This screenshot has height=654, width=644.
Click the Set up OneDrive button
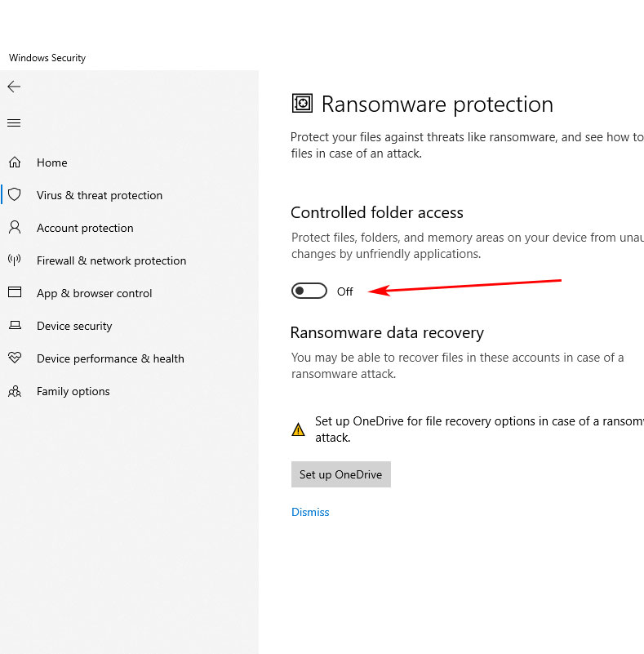click(341, 474)
